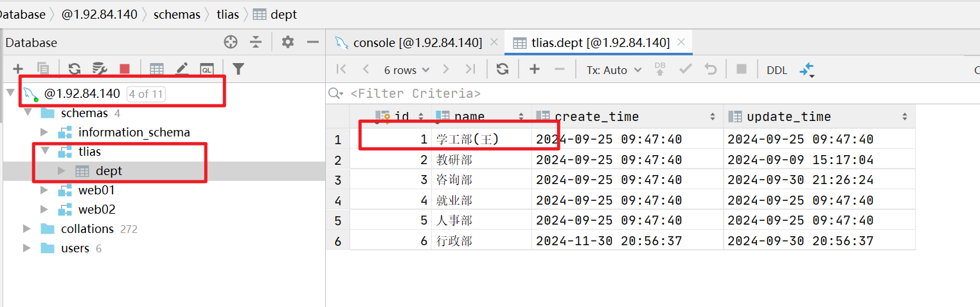The width and height of the screenshot is (980, 307).
Task: Click the Add row plus icon in the table toolbar
Action: [534, 70]
